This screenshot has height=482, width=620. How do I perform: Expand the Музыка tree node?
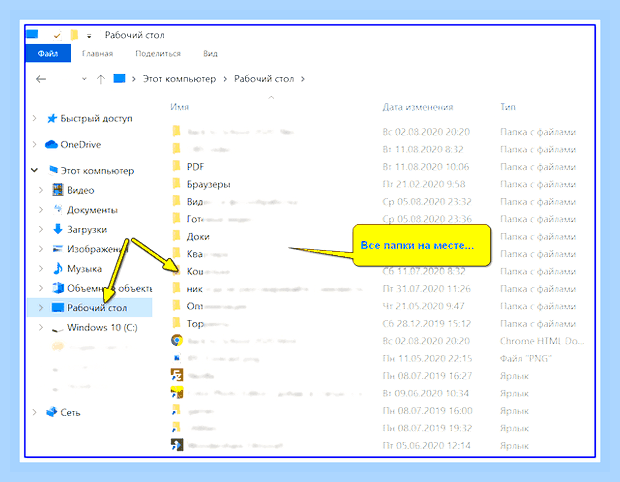click(41, 268)
